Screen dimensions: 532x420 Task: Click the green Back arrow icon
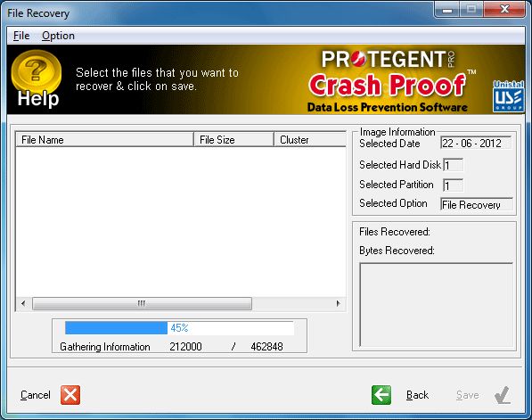coord(381,395)
